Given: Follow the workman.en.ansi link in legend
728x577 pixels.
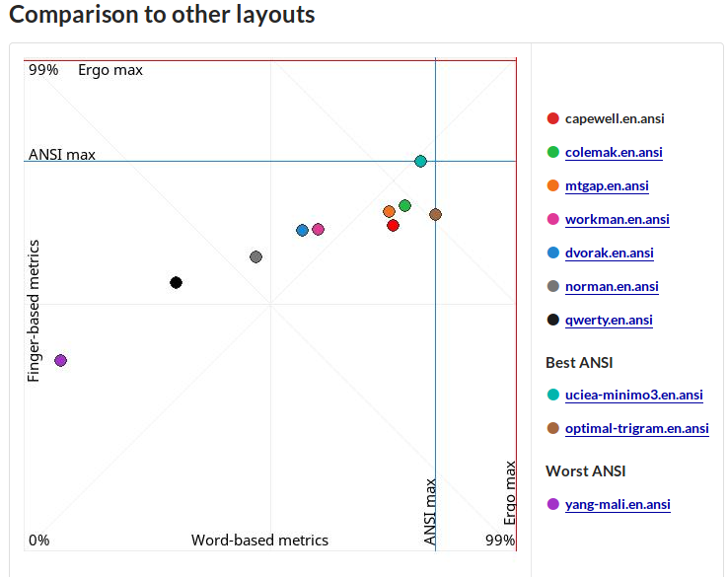Looking at the screenshot, I should [617, 219].
